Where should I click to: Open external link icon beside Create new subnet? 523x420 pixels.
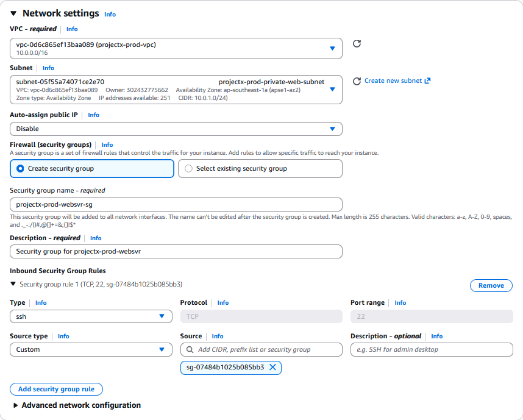(427, 80)
